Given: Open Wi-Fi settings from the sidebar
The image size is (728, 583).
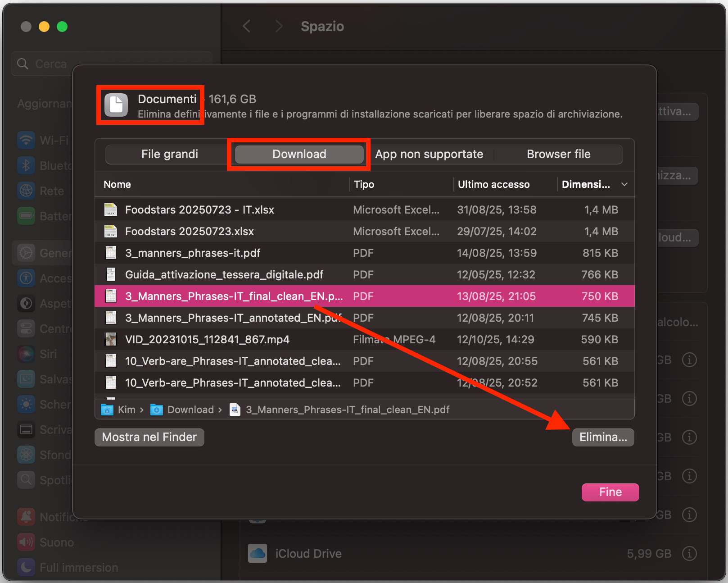Looking at the screenshot, I should (x=26, y=140).
